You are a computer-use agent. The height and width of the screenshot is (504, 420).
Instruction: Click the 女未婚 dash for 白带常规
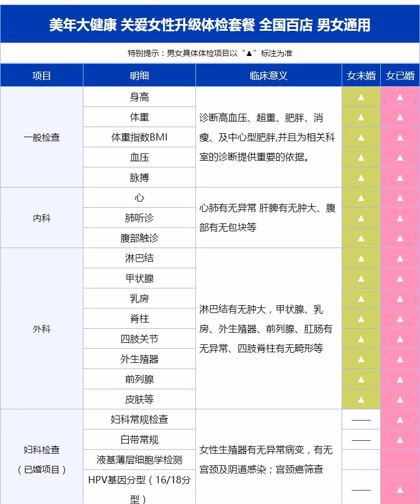tap(361, 440)
